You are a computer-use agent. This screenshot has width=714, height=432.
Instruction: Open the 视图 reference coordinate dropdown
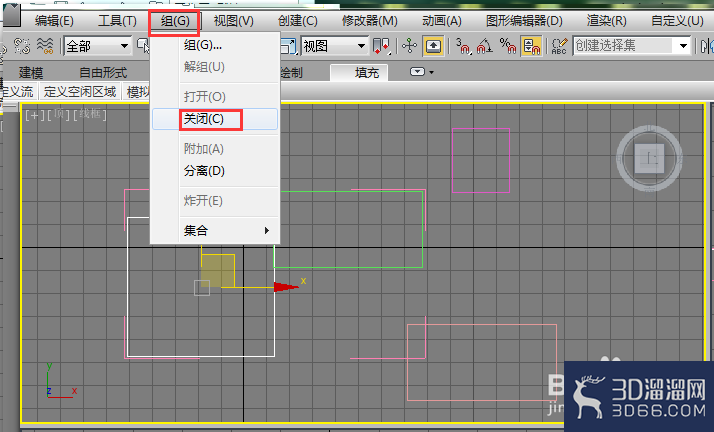[x=334, y=46]
